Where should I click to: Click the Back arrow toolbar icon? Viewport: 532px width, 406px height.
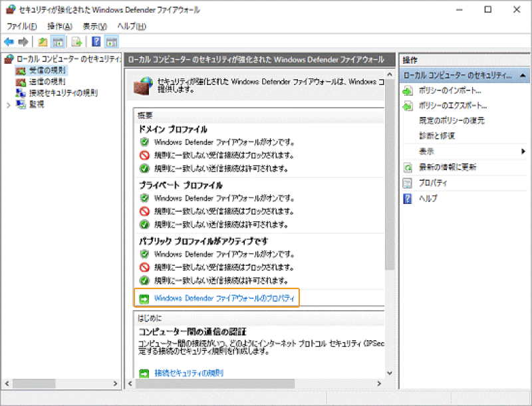[x=9, y=42]
